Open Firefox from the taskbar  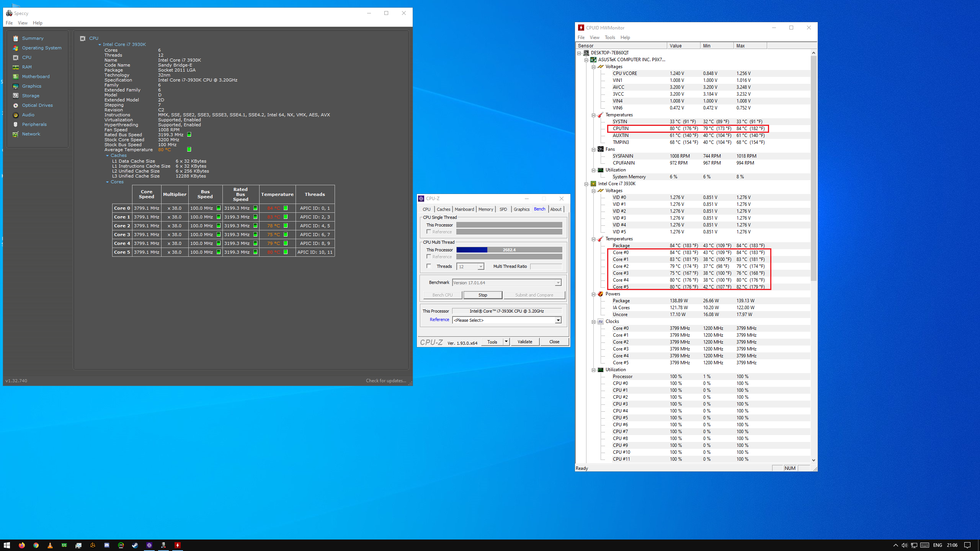pyautogui.click(x=22, y=545)
